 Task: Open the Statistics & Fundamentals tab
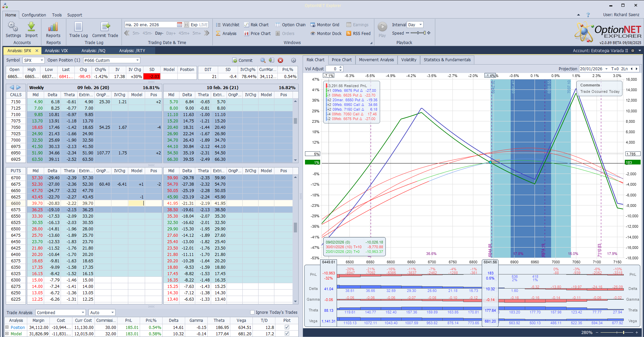point(447,60)
